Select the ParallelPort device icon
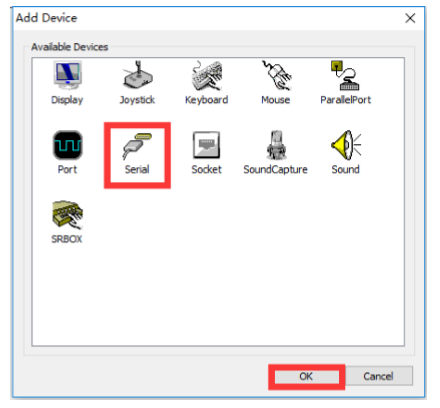The image size is (440, 408). (345, 75)
